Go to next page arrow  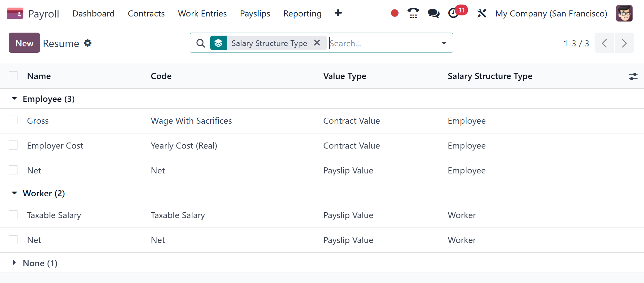pyautogui.click(x=624, y=43)
